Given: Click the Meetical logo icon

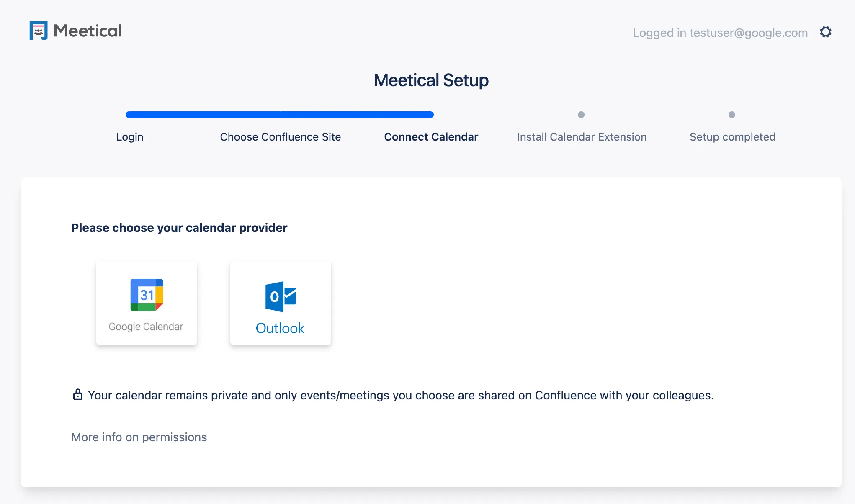Looking at the screenshot, I should pos(39,30).
